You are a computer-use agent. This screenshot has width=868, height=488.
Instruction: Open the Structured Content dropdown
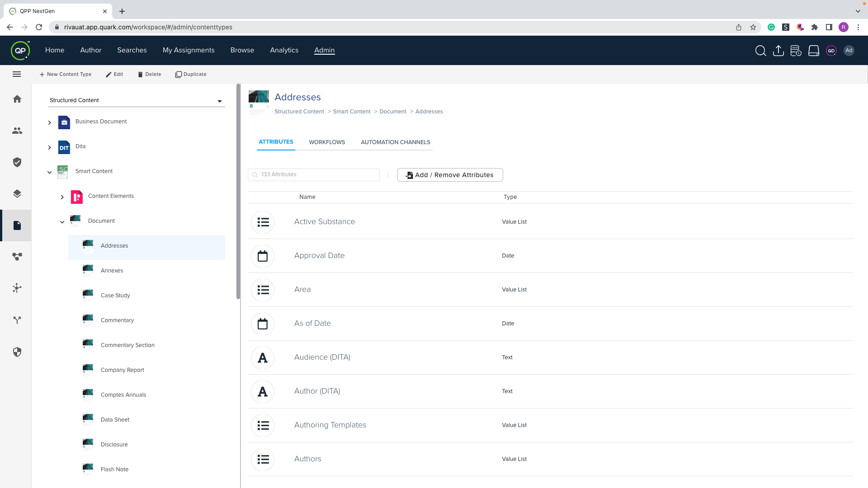coord(220,100)
